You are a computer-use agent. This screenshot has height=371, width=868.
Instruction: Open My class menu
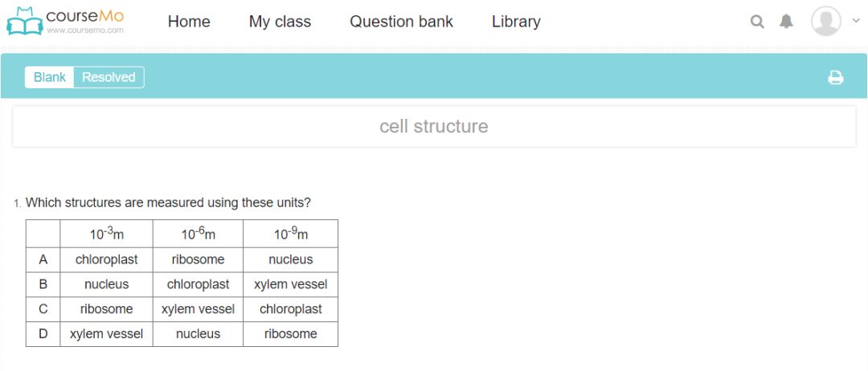(x=280, y=22)
